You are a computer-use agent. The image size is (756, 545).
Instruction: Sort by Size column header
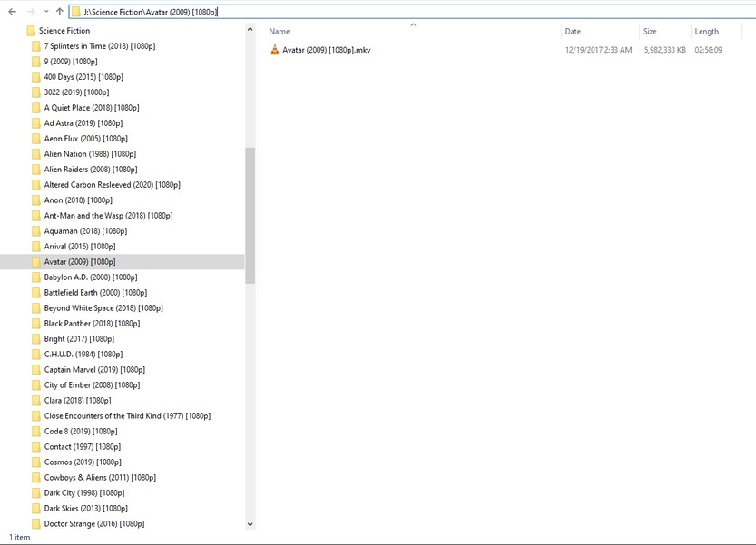650,32
